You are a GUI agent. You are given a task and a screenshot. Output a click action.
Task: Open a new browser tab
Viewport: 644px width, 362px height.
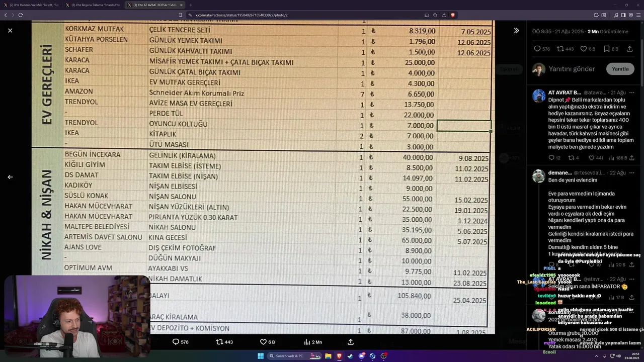(x=191, y=5)
